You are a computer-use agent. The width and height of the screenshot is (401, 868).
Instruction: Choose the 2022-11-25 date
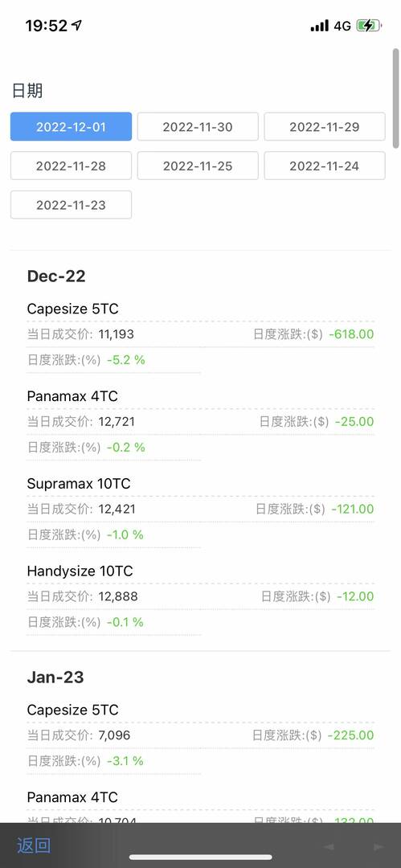pos(198,166)
